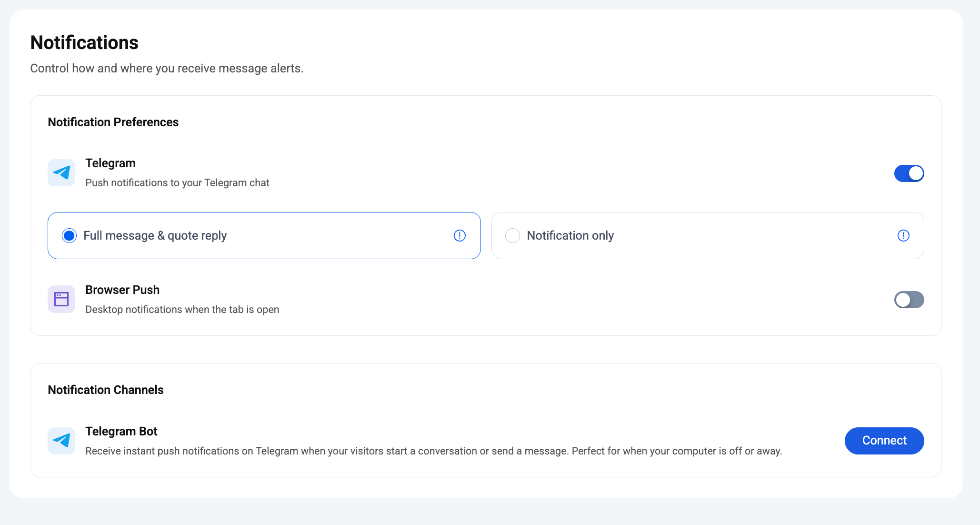Click "Desktop notifications when the tab is open"
The width and height of the screenshot is (980, 525).
coord(182,310)
